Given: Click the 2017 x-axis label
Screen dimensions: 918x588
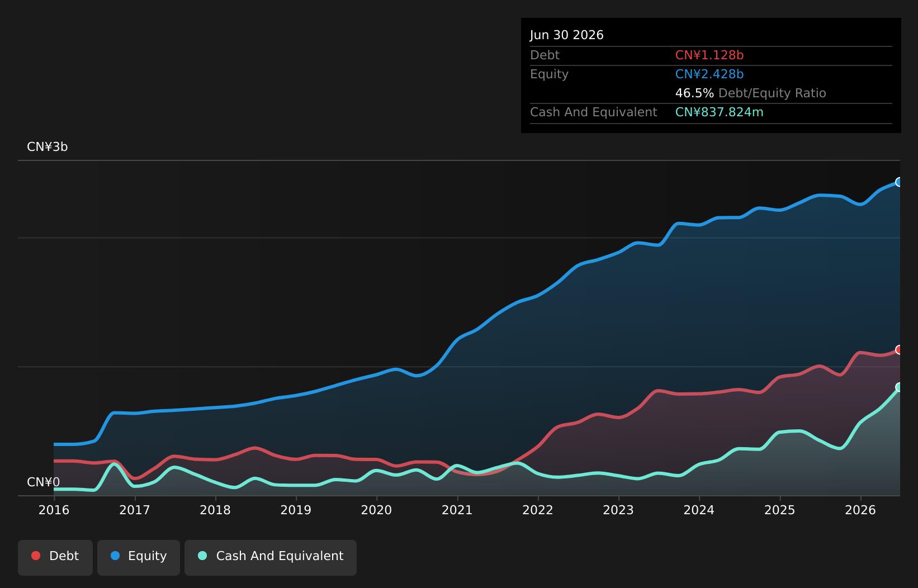Looking at the screenshot, I should (x=135, y=510).
